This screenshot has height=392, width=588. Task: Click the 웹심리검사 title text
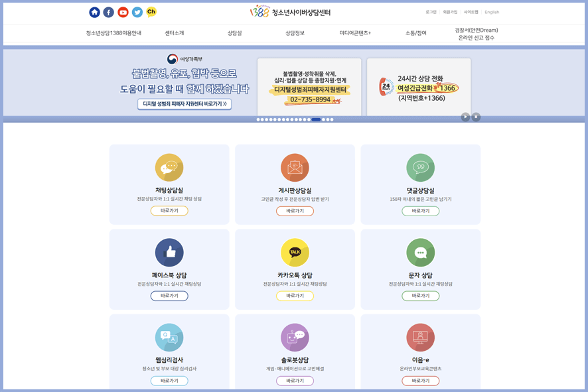(169, 359)
